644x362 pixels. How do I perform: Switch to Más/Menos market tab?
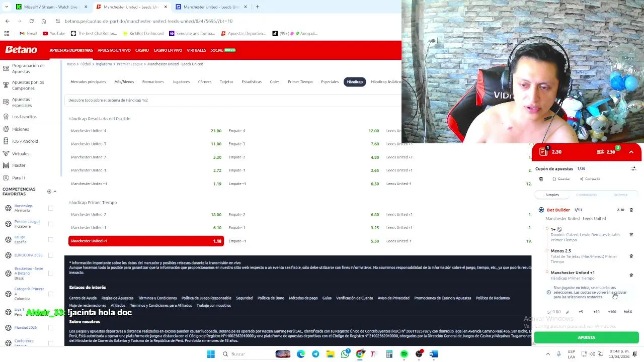pos(124,81)
